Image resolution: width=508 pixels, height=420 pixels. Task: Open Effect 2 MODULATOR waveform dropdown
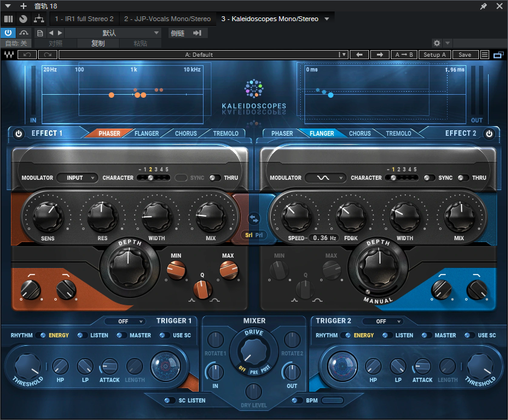point(325,177)
